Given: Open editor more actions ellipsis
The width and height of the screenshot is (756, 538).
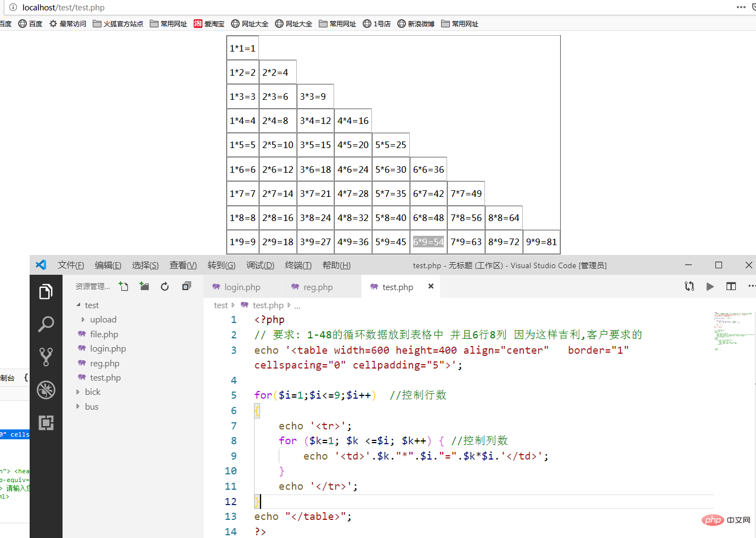Looking at the screenshot, I should tap(752, 286).
